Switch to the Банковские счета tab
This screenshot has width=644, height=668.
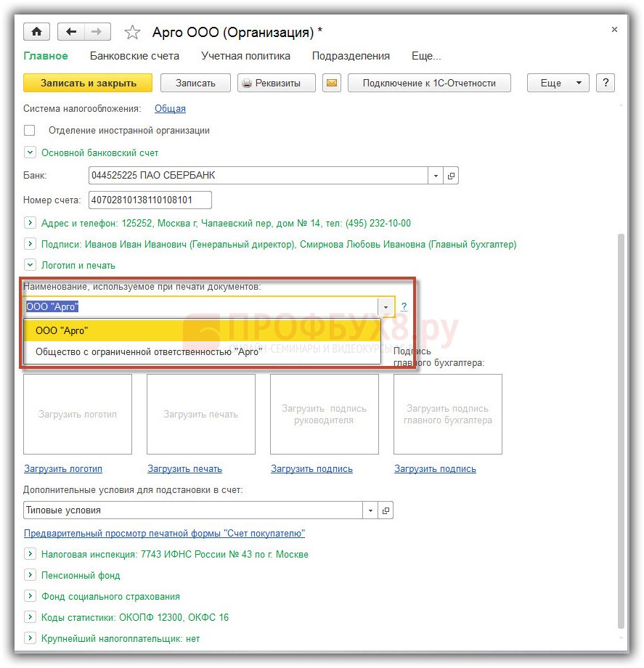pos(134,56)
